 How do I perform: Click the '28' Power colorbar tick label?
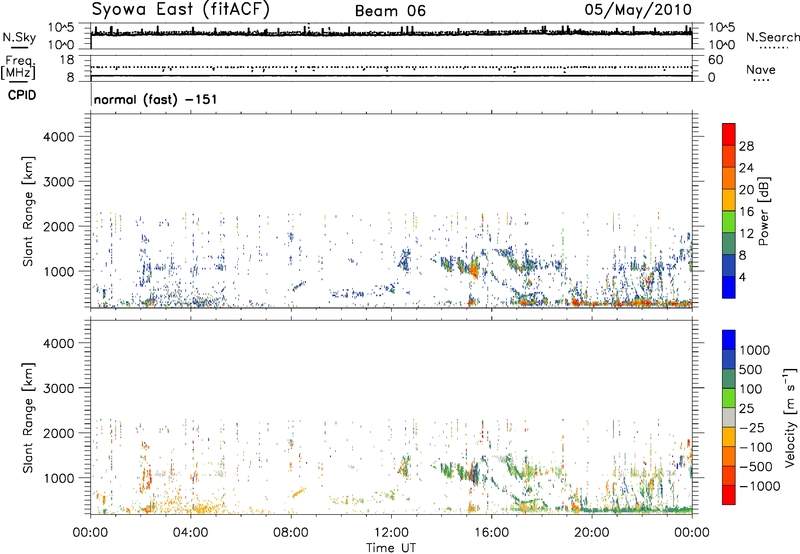coord(746,146)
